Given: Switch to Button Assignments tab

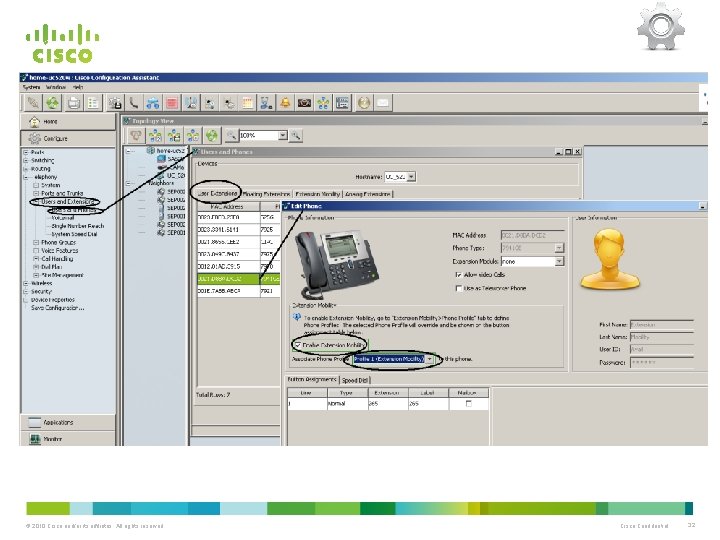Looking at the screenshot, I should coord(312,379).
